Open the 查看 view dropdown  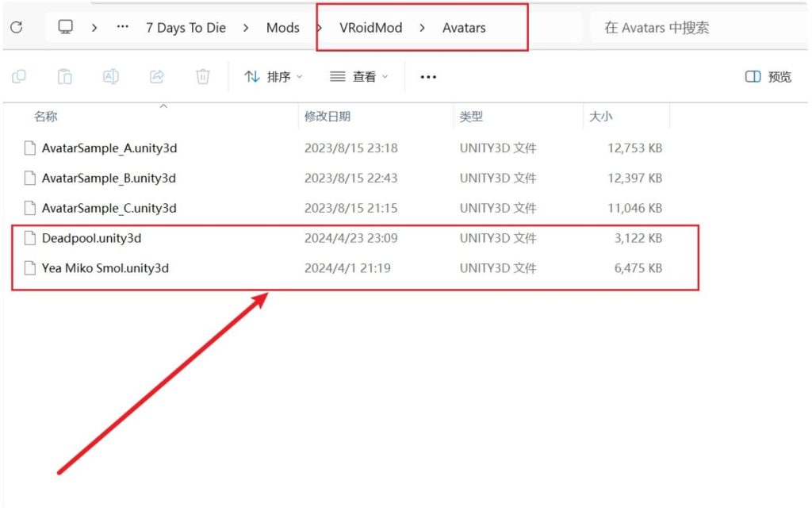pos(359,77)
